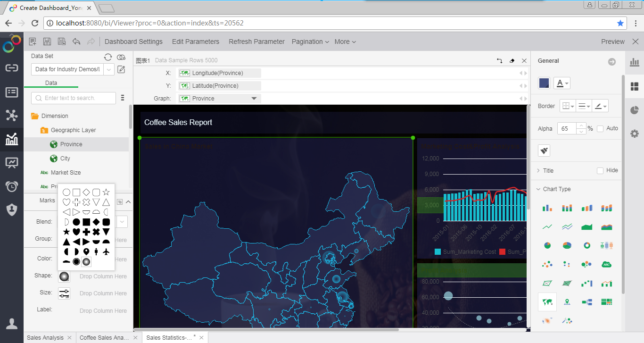Image resolution: width=644 pixels, height=343 pixels.
Task: Open Edit Parameters
Action: [x=196, y=42]
